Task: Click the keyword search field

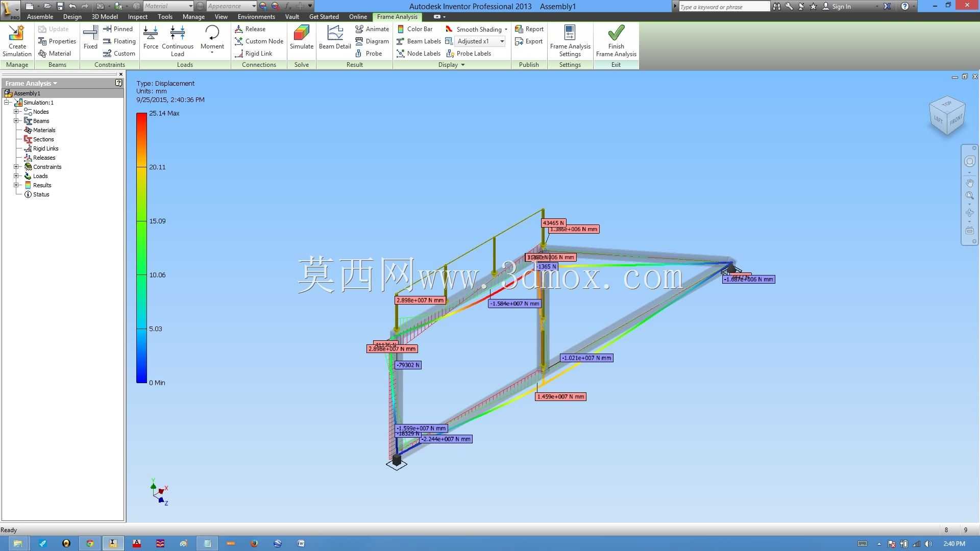Action: (x=724, y=7)
